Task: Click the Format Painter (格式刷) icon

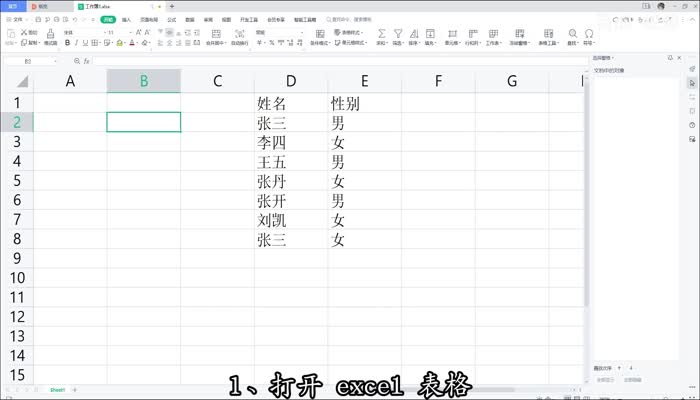Action: pyautogui.click(x=51, y=36)
